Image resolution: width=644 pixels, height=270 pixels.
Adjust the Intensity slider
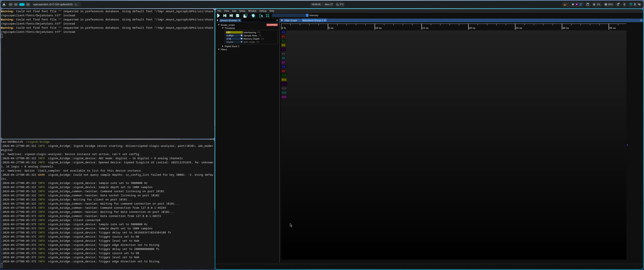pyautogui.click(x=290, y=15)
